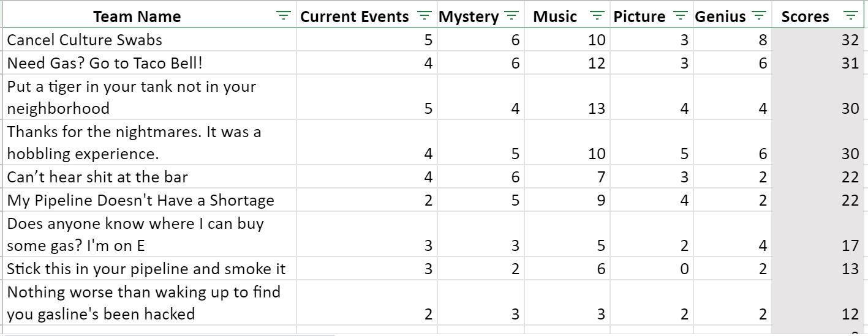Select the Cancel Culture Swabs cell

click(149, 40)
